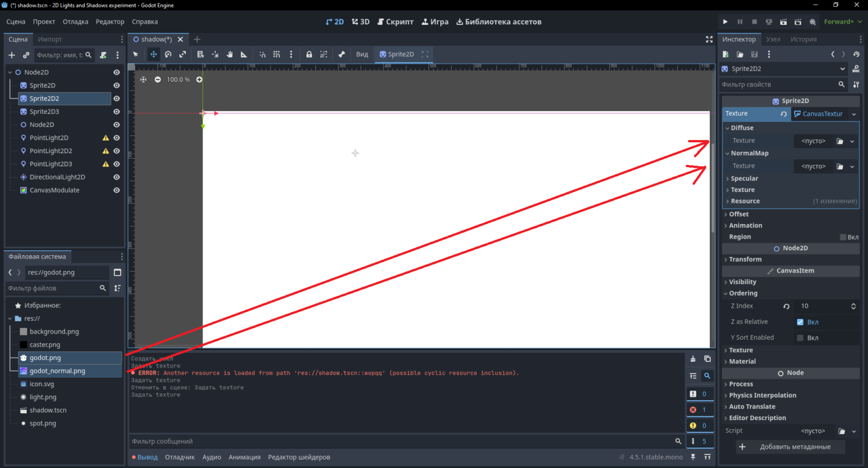Open the Отладка menu
Image resolution: width=868 pixels, height=468 pixels.
click(x=75, y=21)
